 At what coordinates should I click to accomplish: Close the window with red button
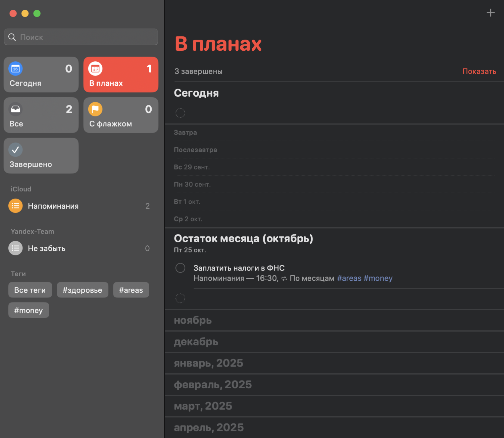point(13,13)
